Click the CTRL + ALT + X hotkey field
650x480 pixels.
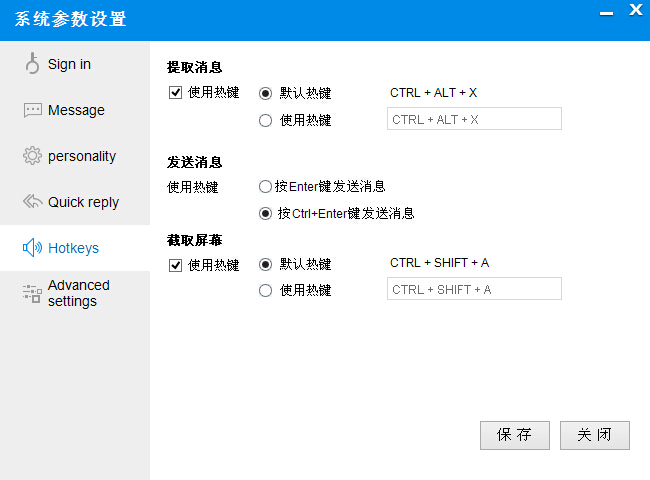pyautogui.click(x=474, y=119)
